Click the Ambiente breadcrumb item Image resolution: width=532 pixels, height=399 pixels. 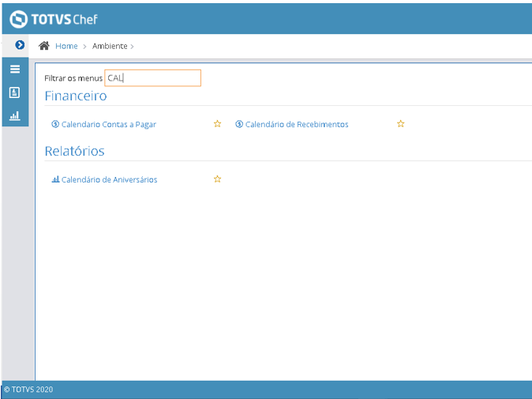click(x=110, y=46)
